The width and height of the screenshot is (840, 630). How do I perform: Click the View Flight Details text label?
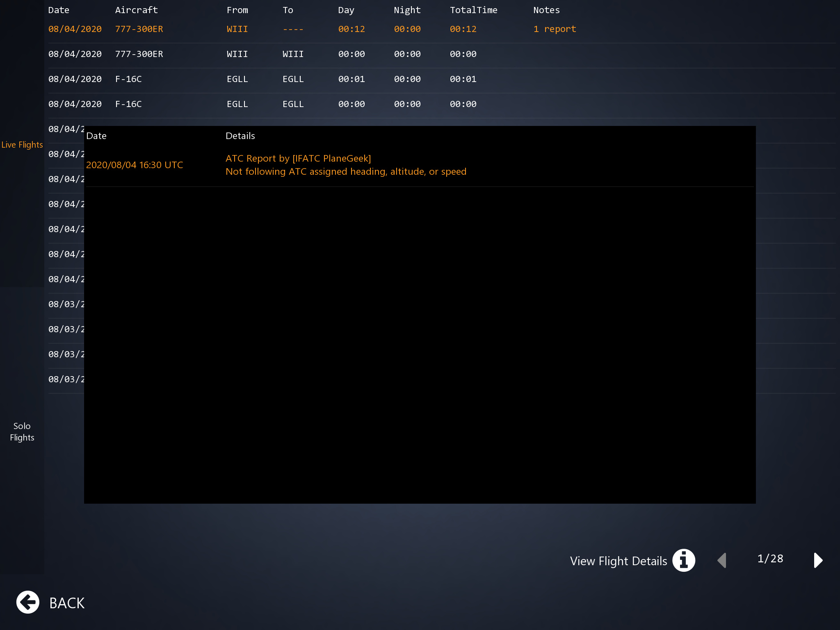pyautogui.click(x=618, y=561)
